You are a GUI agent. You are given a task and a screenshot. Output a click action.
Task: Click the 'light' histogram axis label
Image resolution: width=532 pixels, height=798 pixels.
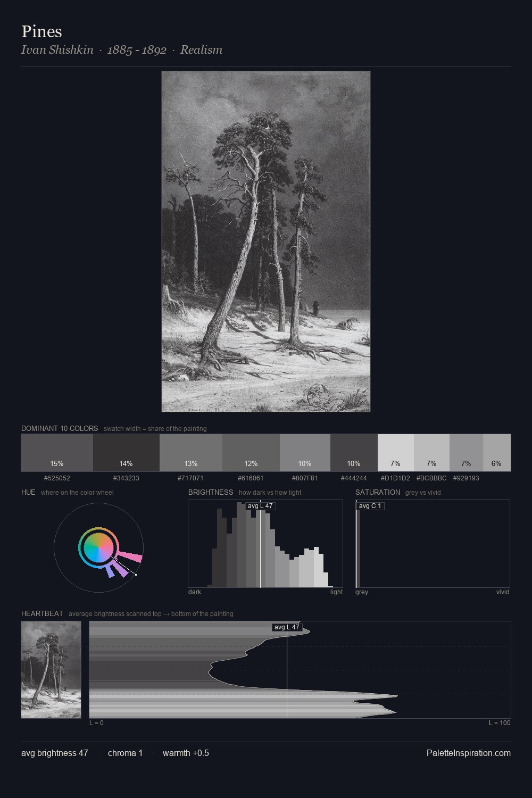pos(336,592)
